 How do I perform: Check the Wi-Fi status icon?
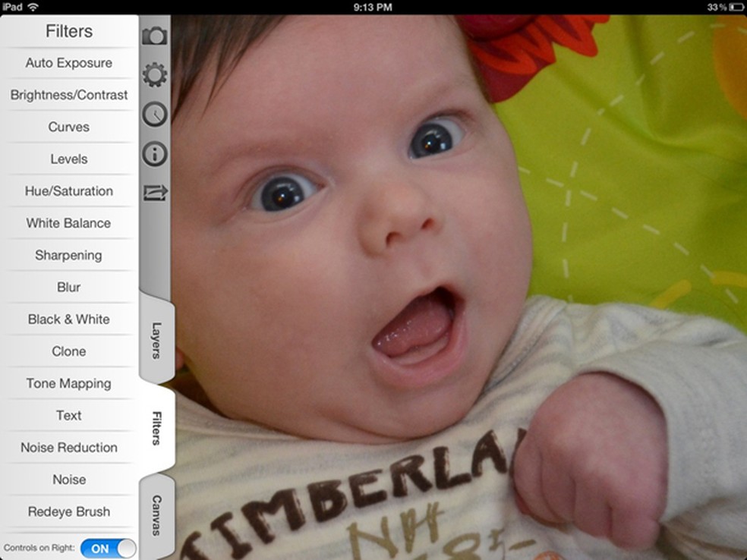pyautogui.click(x=33, y=7)
